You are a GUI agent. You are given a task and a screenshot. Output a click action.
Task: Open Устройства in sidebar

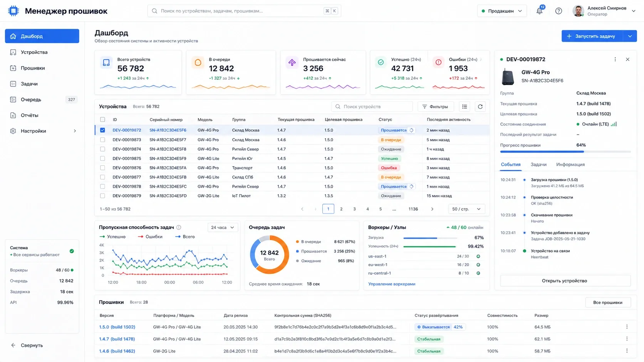tap(42, 52)
